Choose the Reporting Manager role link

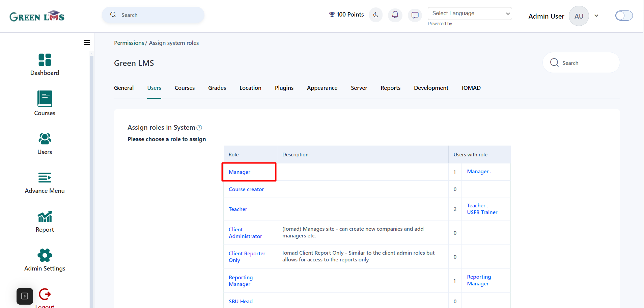tap(241, 281)
